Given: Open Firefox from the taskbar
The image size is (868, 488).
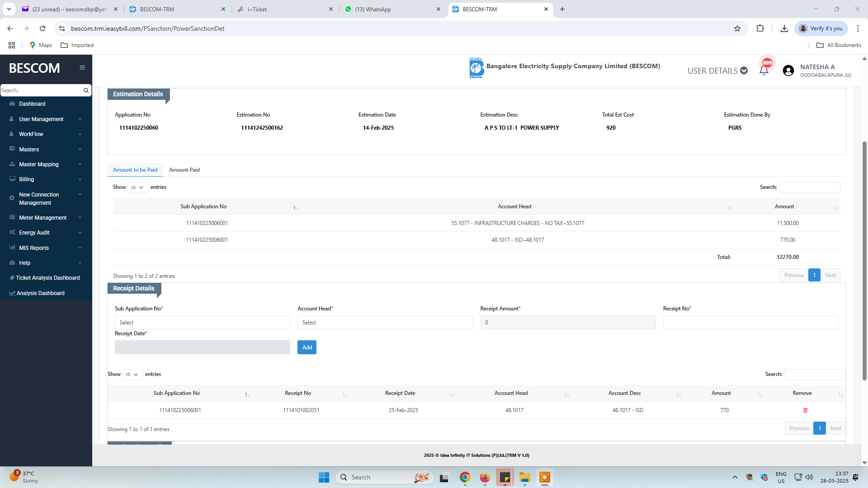Looking at the screenshot, I should 485,477.
